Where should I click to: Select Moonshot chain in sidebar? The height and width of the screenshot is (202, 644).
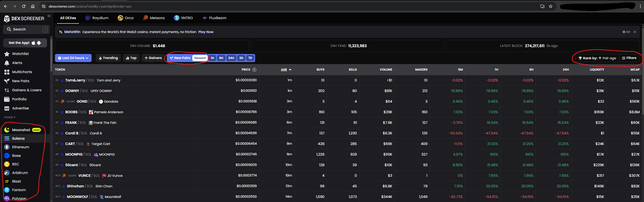point(22,130)
